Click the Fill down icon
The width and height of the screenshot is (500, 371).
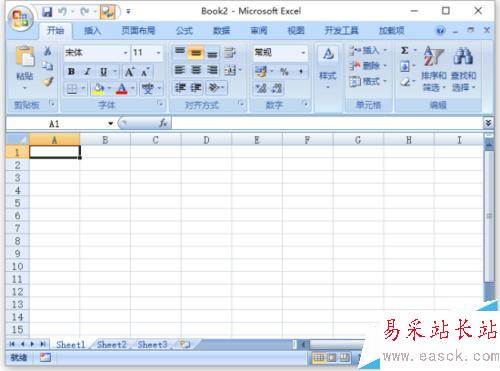(x=405, y=66)
